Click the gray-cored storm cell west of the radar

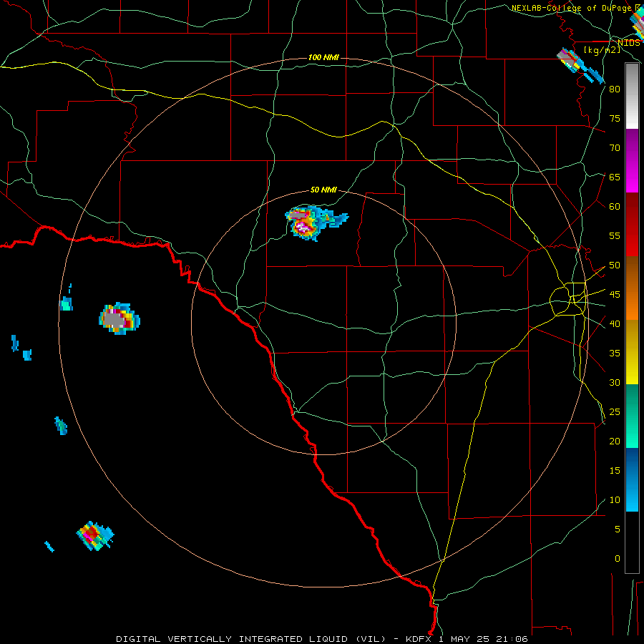119,318
